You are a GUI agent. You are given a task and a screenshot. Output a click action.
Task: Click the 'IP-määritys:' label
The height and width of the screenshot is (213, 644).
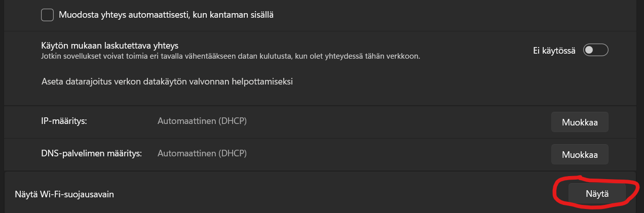[x=64, y=121]
